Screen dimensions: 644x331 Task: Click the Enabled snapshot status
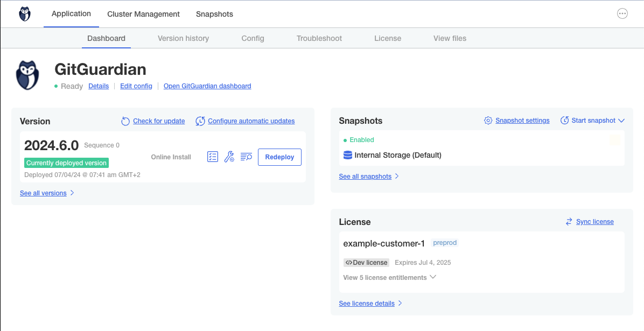tap(359, 140)
